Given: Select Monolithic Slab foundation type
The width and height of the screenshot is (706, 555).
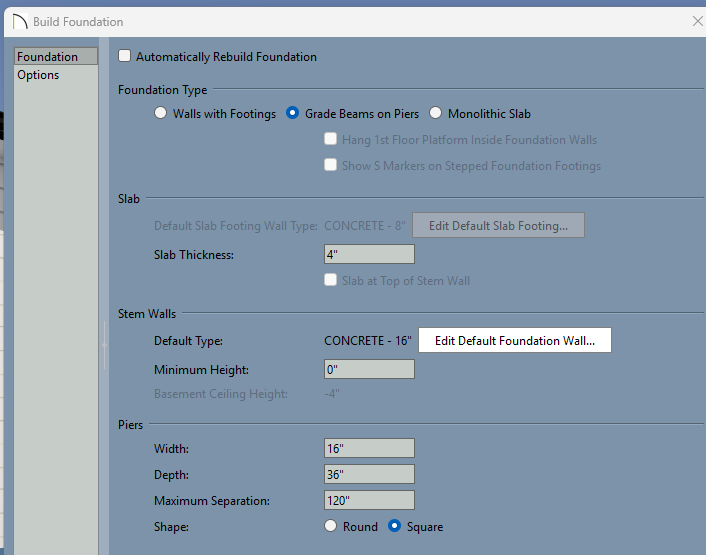Looking at the screenshot, I should [x=436, y=114].
